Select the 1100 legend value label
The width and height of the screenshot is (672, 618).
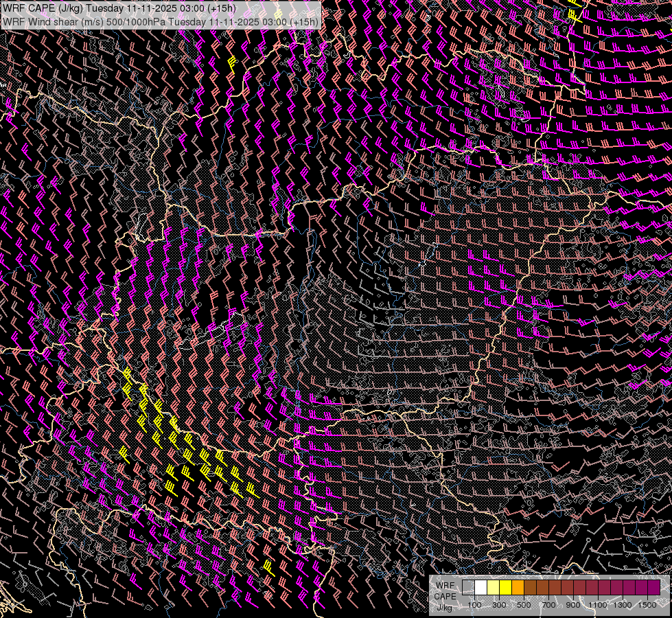click(598, 605)
